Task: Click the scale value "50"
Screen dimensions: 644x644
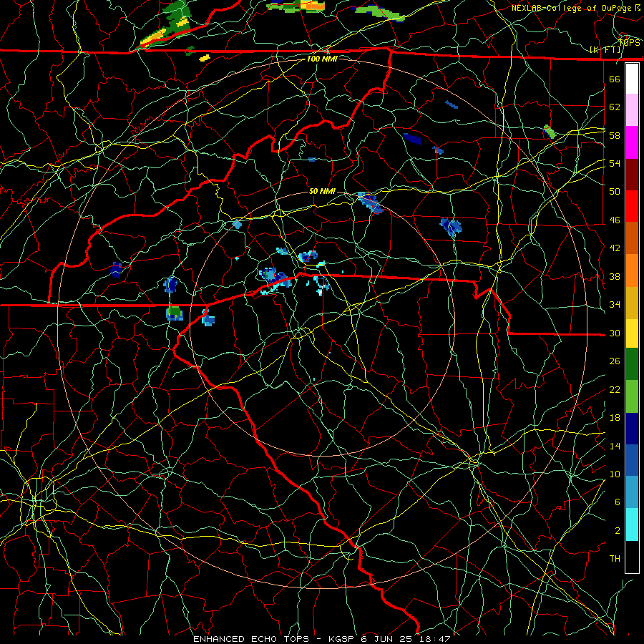Action: [x=615, y=192]
